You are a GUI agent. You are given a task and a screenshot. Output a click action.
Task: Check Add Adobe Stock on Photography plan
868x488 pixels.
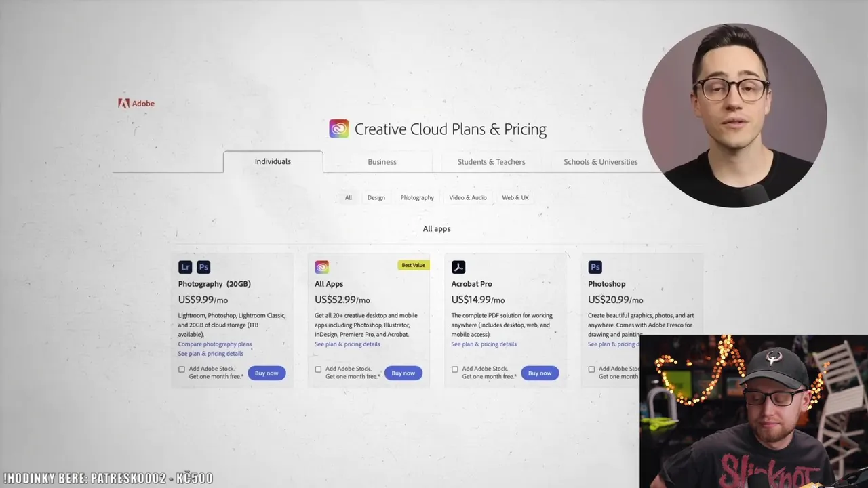click(182, 369)
